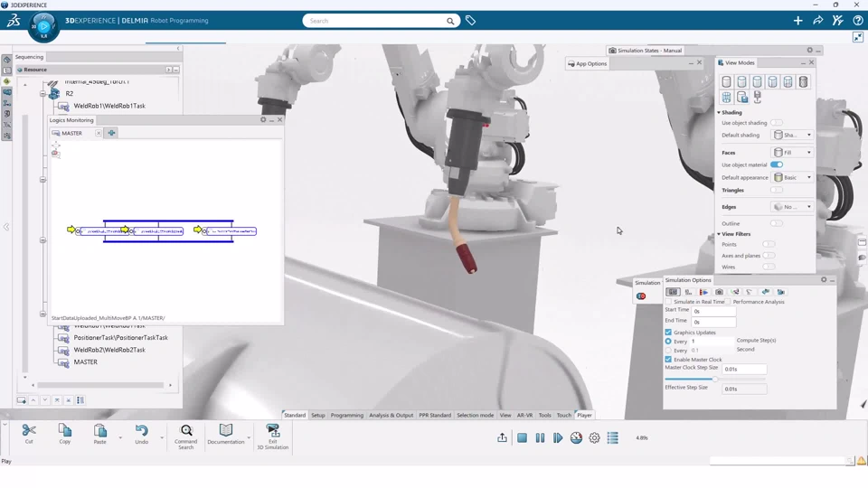Open Default shading dropdown
This screenshot has width=868, height=488.
click(792, 135)
